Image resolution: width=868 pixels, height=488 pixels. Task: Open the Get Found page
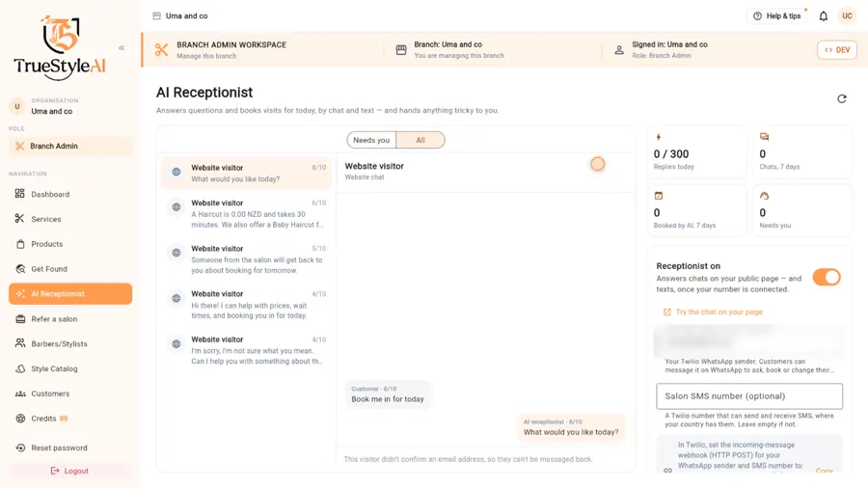click(x=70, y=269)
